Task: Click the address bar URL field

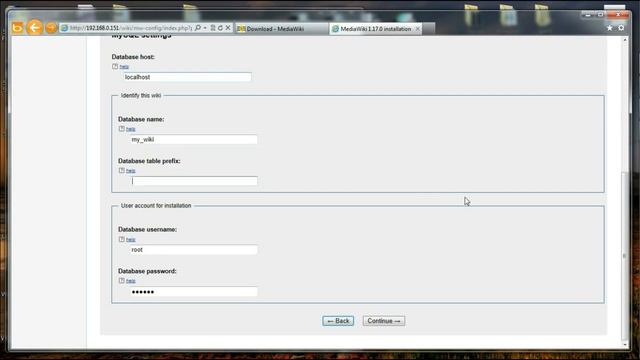Action: (x=131, y=28)
